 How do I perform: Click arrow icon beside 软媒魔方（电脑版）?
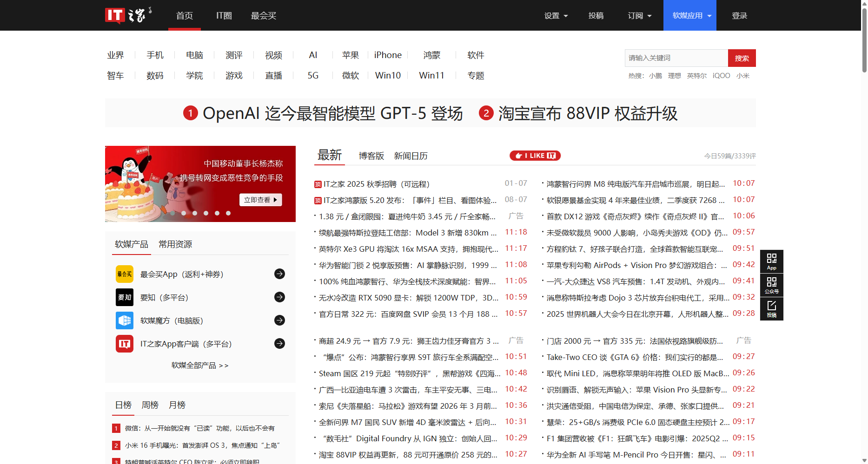click(279, 320)
